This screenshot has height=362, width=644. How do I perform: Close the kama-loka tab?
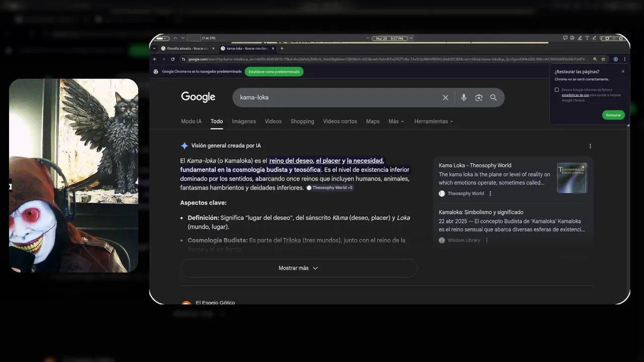click(x=273, y=48)
